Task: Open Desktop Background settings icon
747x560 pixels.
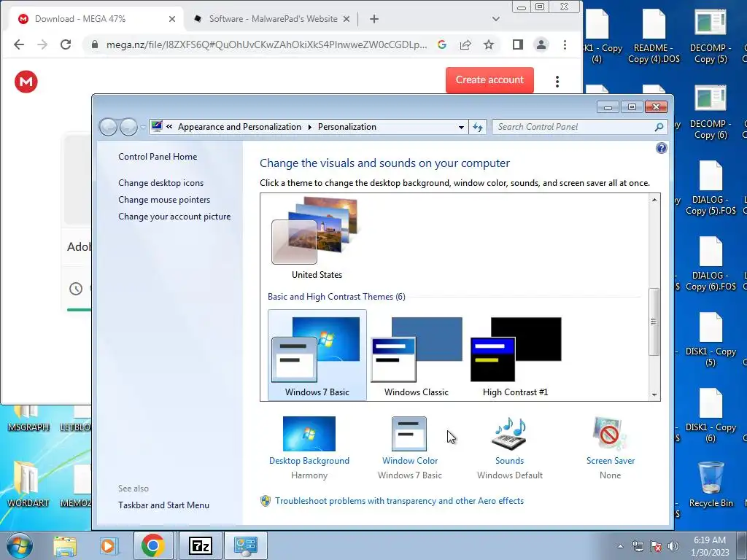Action: (309, 434)
